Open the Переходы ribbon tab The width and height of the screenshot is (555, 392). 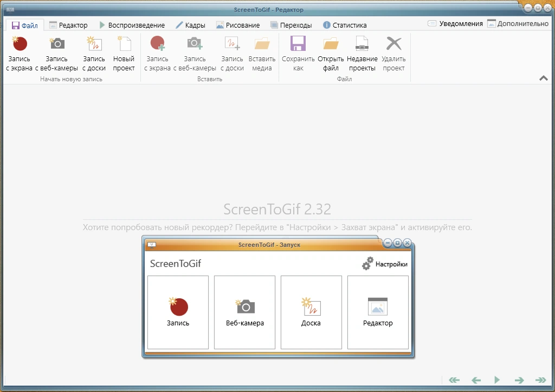pyautogui.click(x=291, y=25)
